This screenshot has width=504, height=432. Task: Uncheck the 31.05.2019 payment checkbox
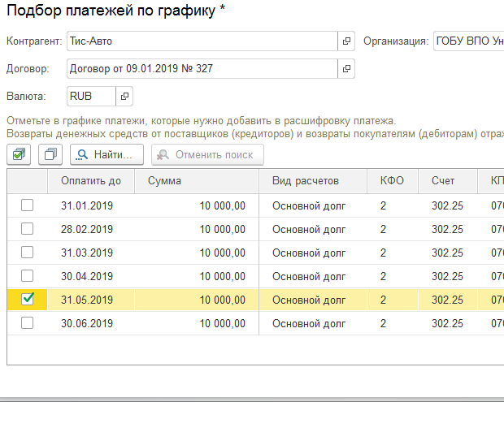tap(27, 300)
